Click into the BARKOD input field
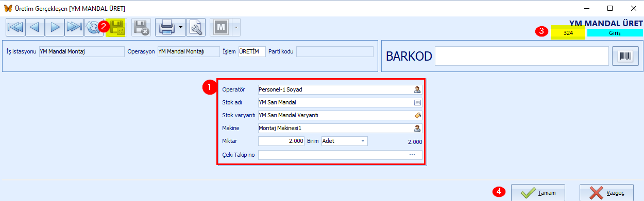Image resolution: width=644 pixels, height=201 pixels. [521, 57]
